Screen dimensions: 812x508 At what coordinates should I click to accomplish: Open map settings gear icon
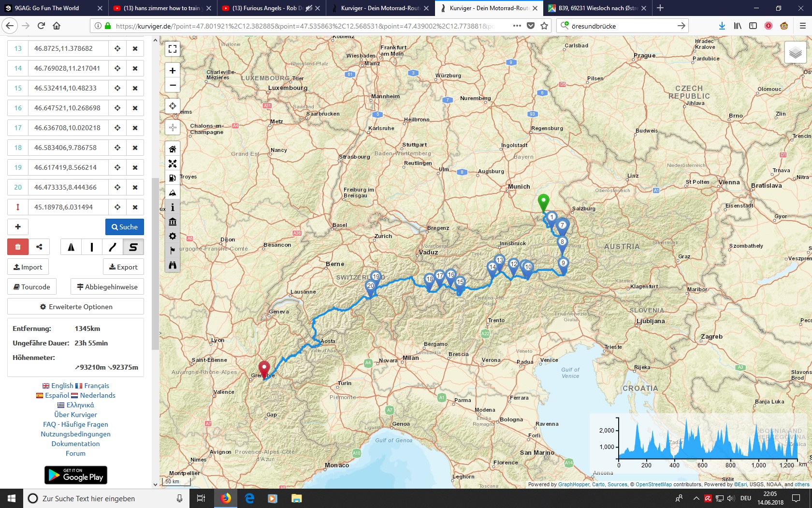click(x=173, y=236)
